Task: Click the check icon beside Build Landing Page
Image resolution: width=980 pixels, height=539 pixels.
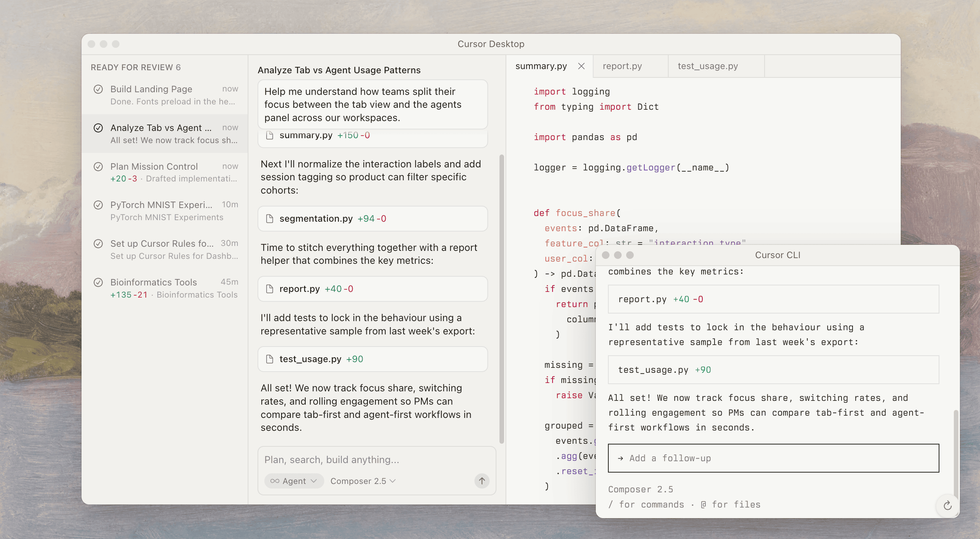Action: (x=98, y=89)
